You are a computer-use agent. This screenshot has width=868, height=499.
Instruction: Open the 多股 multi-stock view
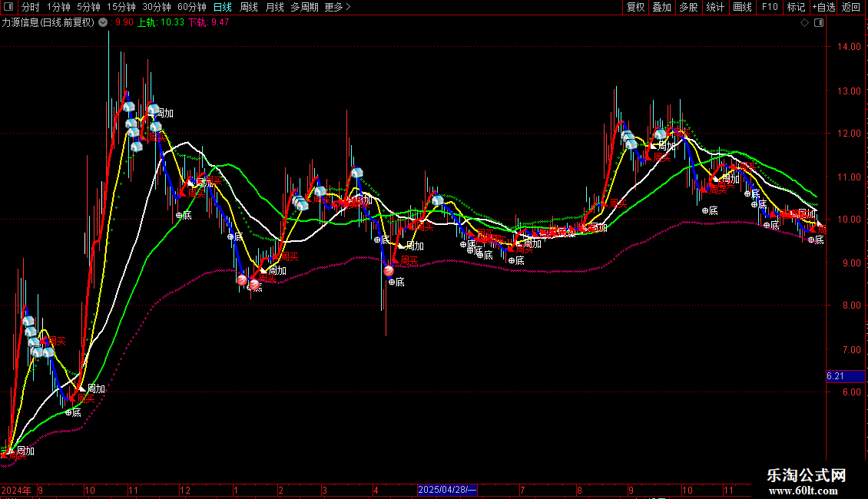pyautogui.click(x=688, y=7)
